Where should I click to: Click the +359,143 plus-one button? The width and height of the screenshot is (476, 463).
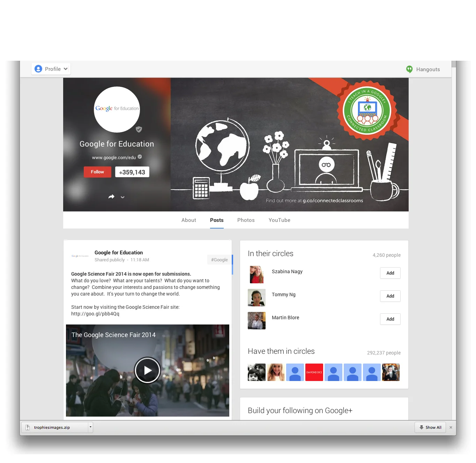[x=132, y=172]
